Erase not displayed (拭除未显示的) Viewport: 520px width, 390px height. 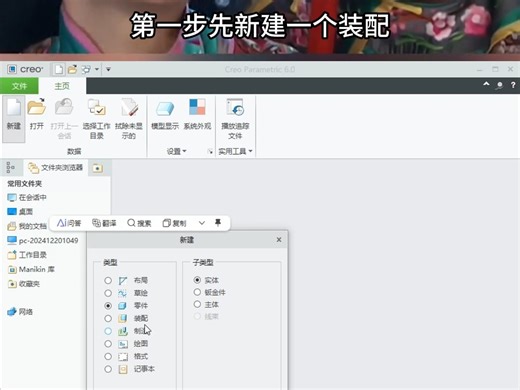coord(129,119)
